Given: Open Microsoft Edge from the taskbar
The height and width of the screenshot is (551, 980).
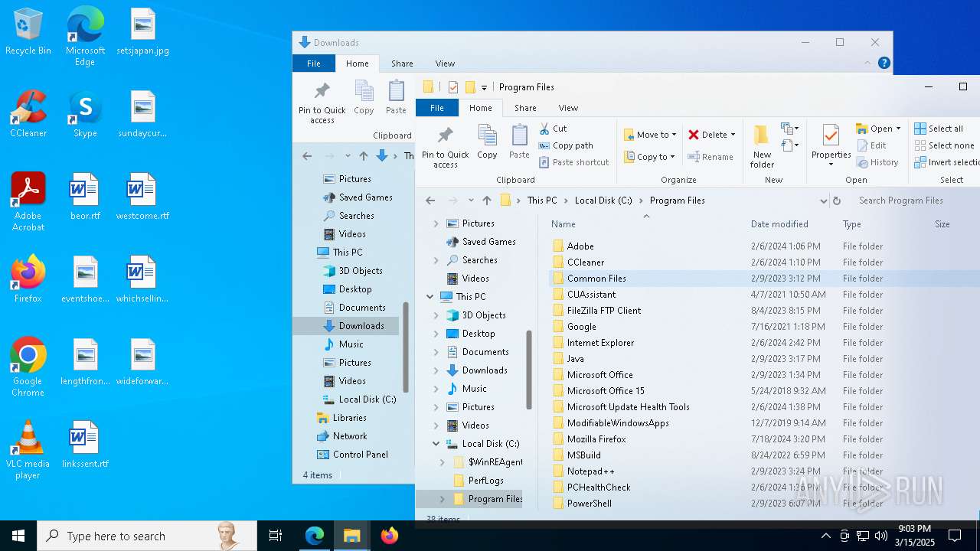Looking at the screenshot, I should [x=315, y=536].
